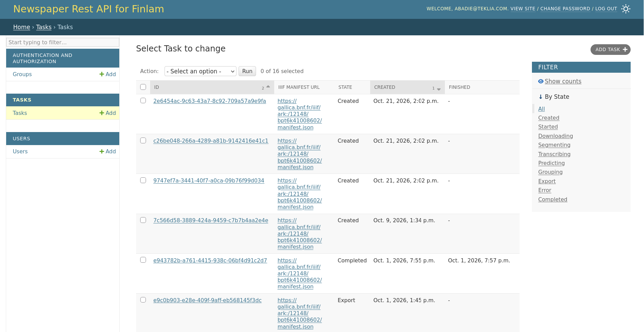
Task: Check the select-all checkbox in table header
Action: [x=143, y=87]
